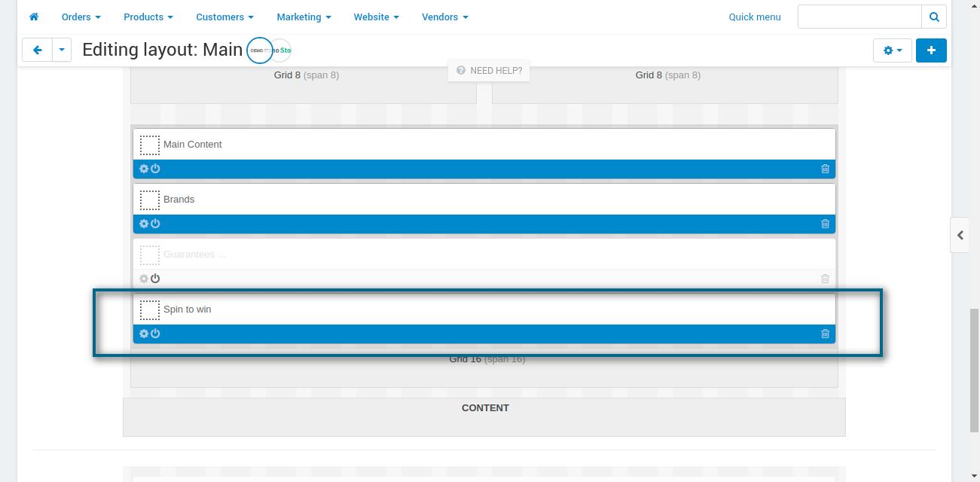The image size is (980, 482).
Task: Toggle the Spin to win block power switch
Action: click(154, 333)
